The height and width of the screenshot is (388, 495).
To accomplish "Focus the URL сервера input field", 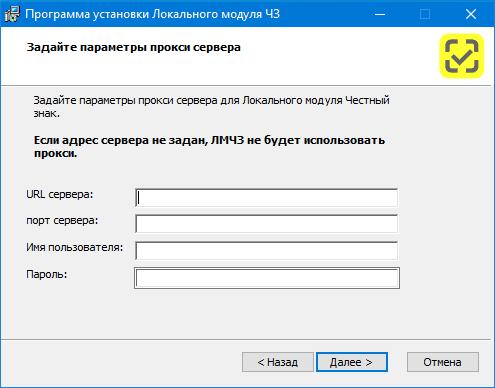I will tap(267, 198).
